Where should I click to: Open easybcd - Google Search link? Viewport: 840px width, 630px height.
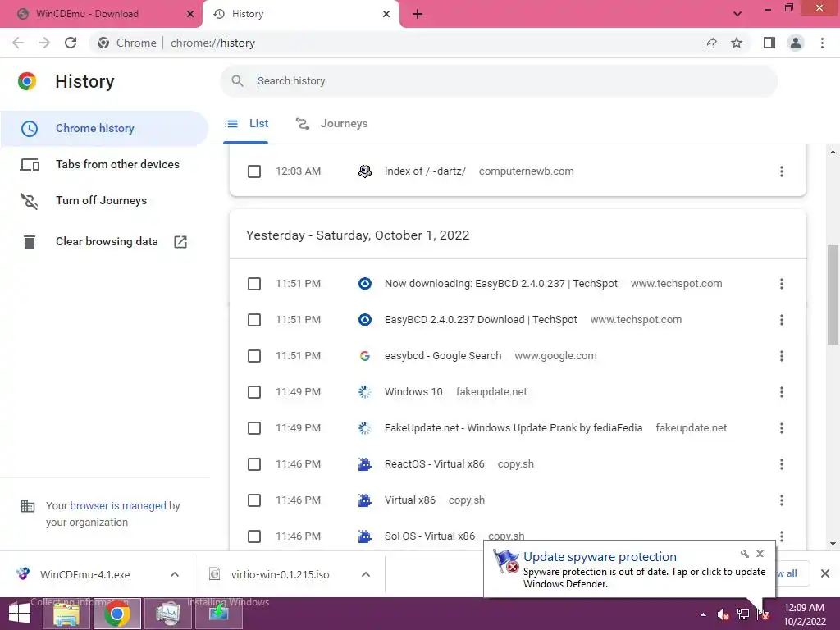443,356
